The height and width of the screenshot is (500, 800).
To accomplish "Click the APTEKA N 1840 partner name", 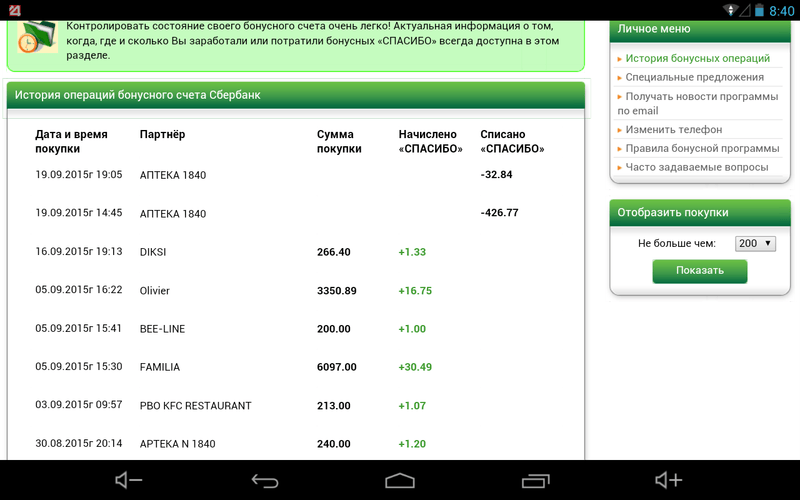I will point(178,444).
